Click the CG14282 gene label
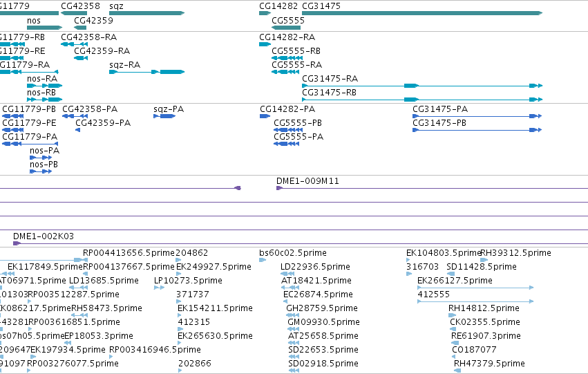The image size is (588, 374). click(278, 6)
